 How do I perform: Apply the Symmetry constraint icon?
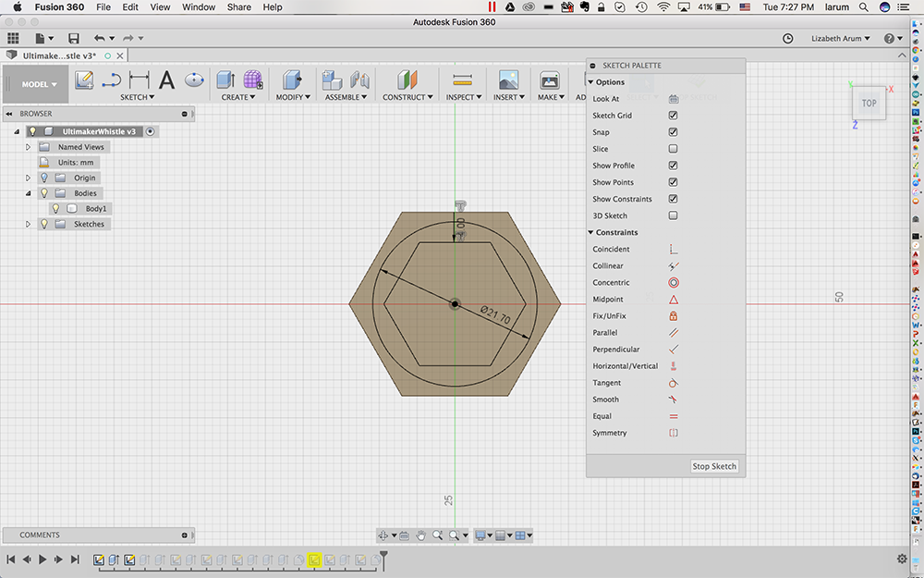674,433
